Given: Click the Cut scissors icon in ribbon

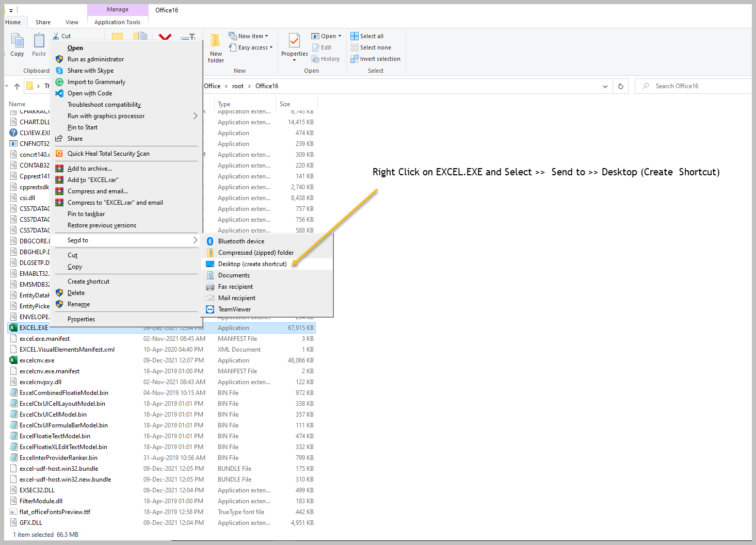Looking at the screenshot, I should point(56,36).
